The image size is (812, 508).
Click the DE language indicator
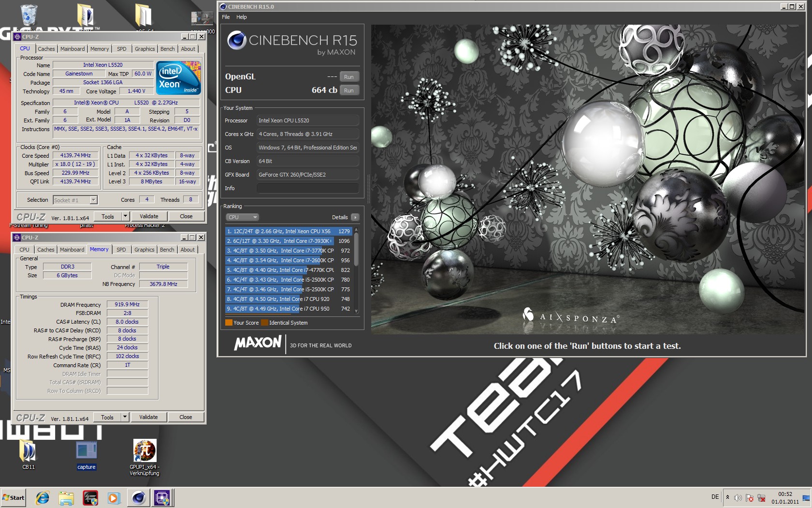(715, 497)
